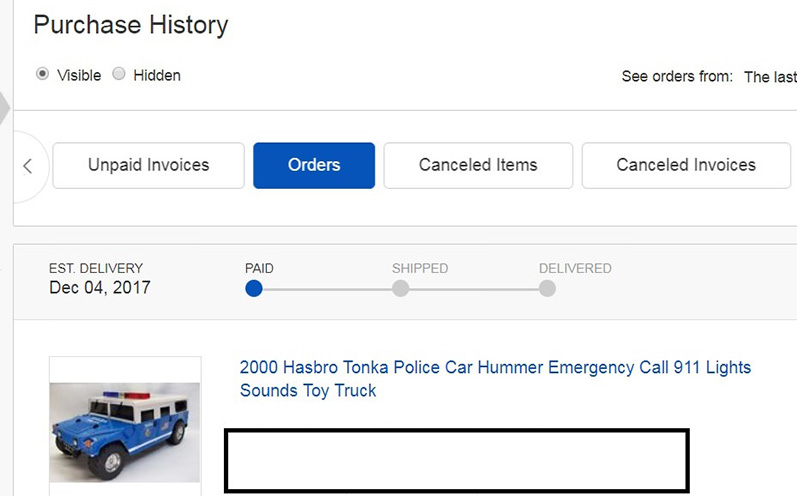797x496 pixels.
Task: Click the SHIPPED status circle
Action: [401, 289]
